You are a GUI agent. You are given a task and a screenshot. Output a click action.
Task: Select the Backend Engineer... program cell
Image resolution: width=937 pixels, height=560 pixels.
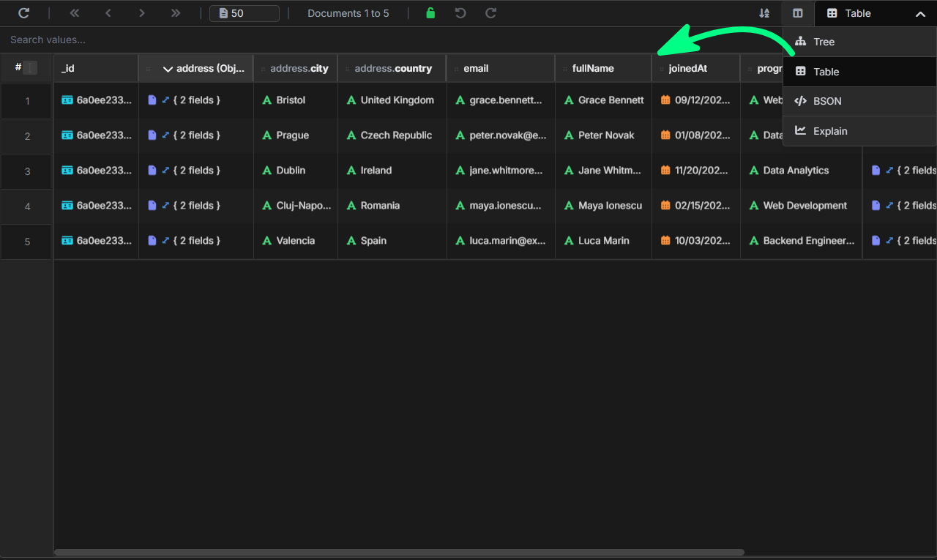[802, 241]
